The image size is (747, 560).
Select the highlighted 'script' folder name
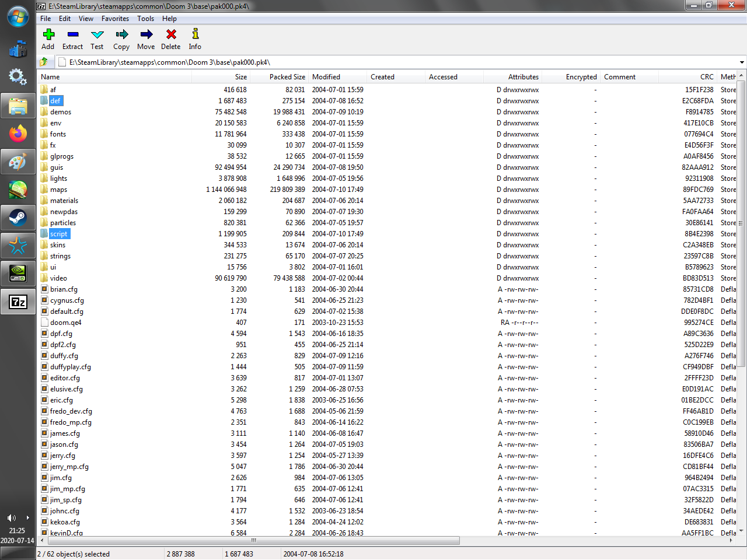click(x=59, y=233)
